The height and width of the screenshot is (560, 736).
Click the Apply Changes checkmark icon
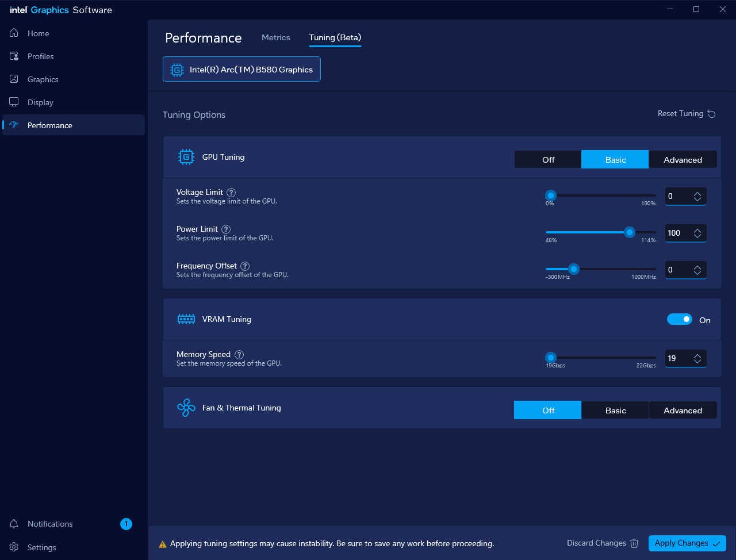[716, 544]
